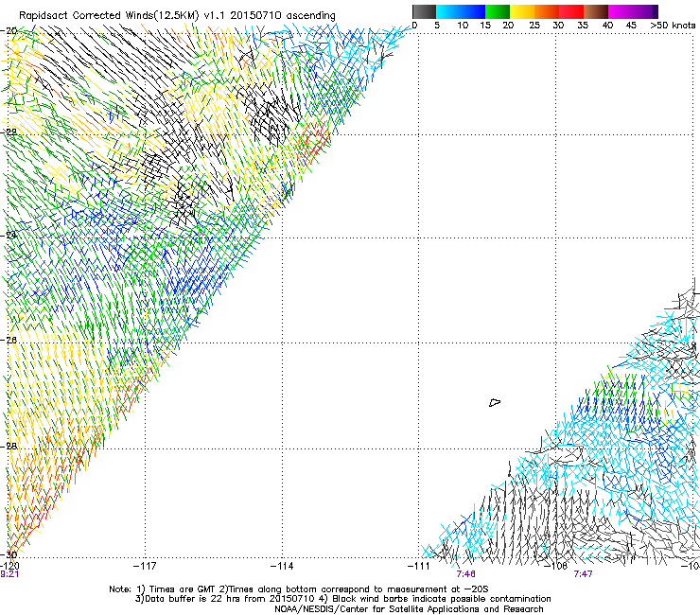Click the brown 35-40 knots legend color

tap(596, 11)
